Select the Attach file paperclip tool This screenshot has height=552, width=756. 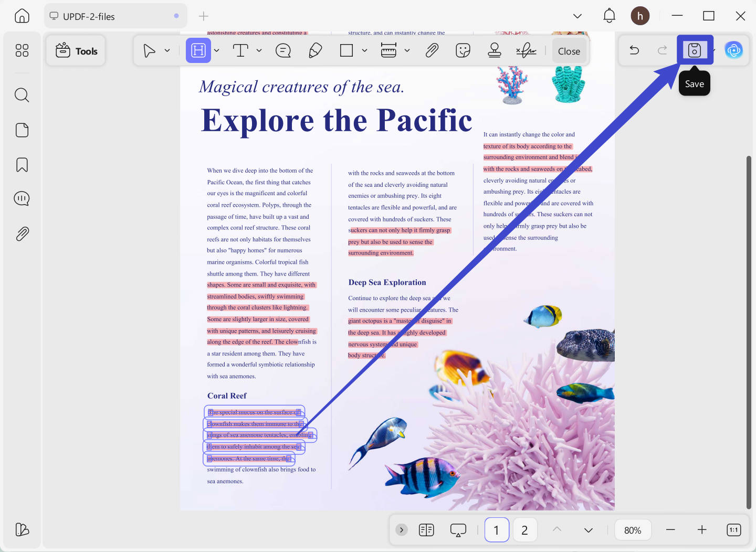click(x=432, y=50)
